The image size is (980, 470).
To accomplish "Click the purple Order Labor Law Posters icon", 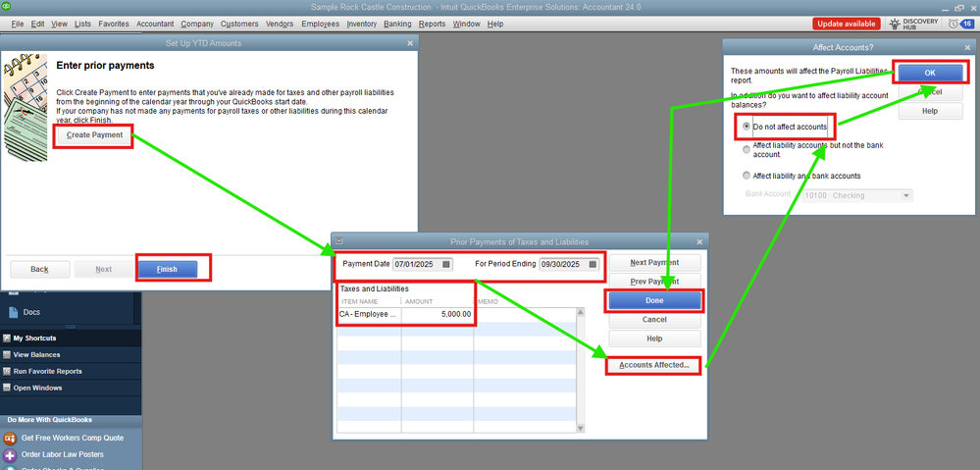I will (x=9, y=454).
